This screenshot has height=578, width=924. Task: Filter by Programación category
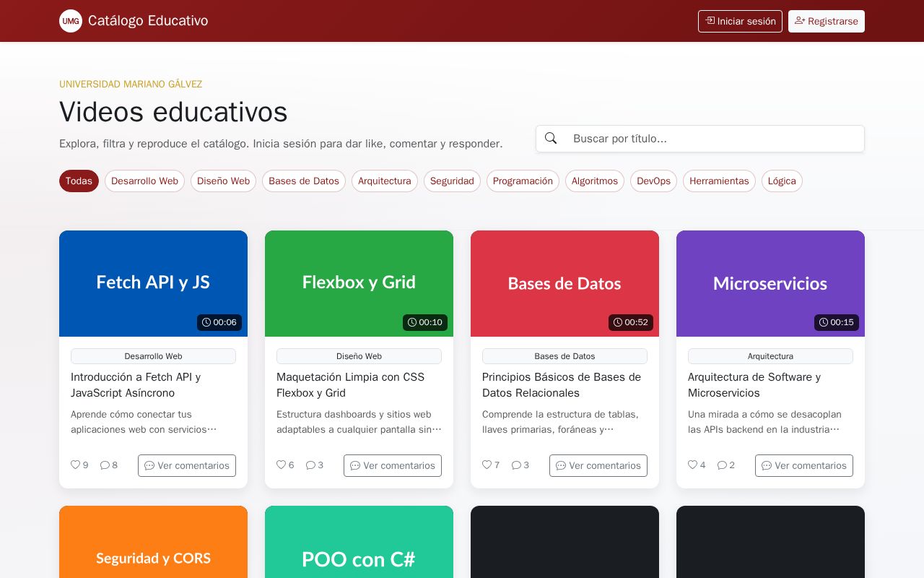pos(523,181)
